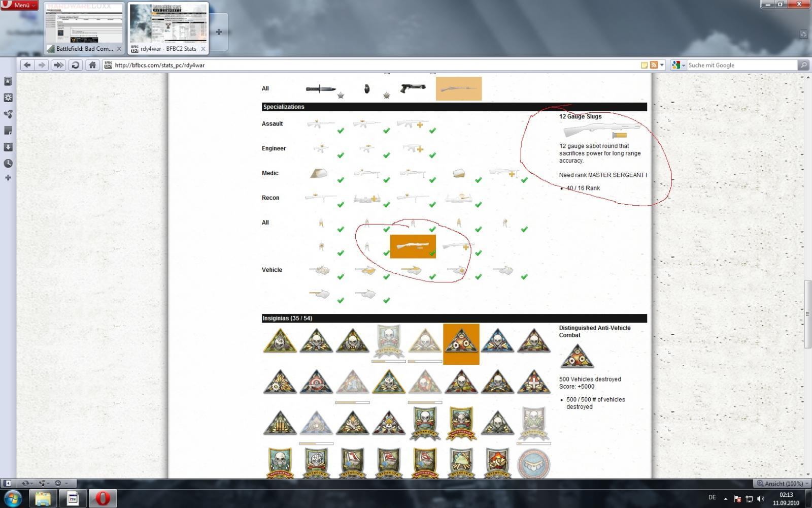Click large Anti-Vehicle insignia in detail panel
Viewport: 812px width, 508px height.
coord(577,356)
